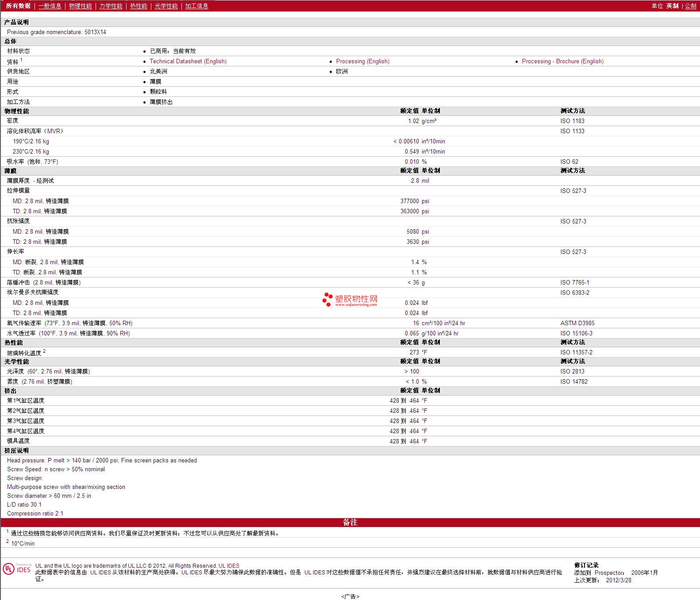Open Technical Datasheet (English) link

(x=188, y=62)
